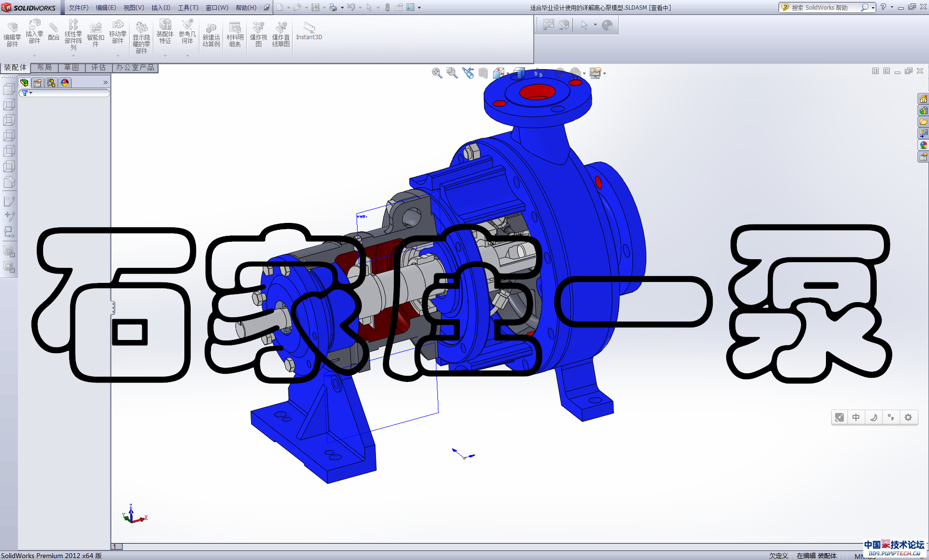Screen dimensions: 929x560
Task: Switch to the 评估 tab
Action: pos(98,68)
